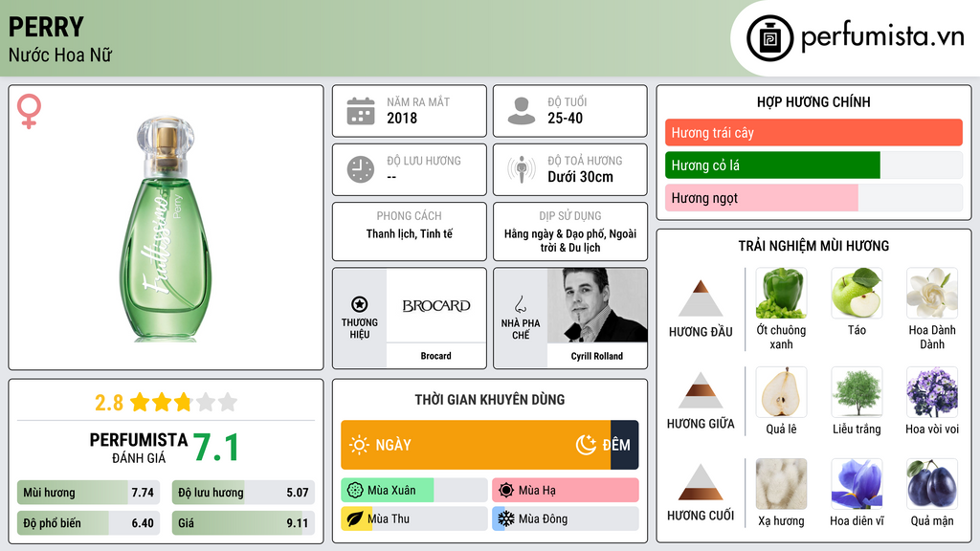The image size is (980, 551).
Task: Click the Độ phổ biến 6.40 score bar
Action: click(x=88, y=523)
